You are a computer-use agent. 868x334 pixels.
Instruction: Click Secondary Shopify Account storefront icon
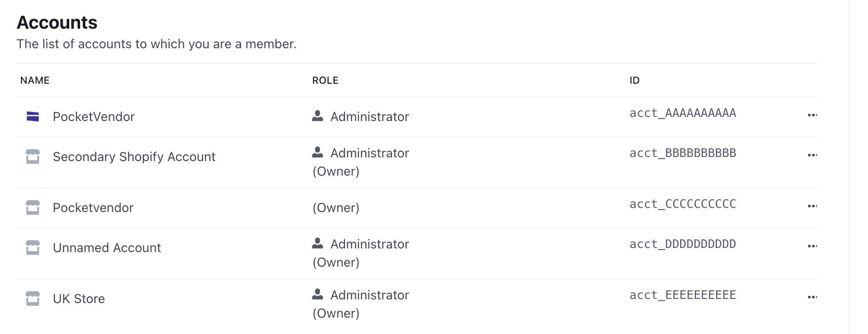tap(33, 157)
